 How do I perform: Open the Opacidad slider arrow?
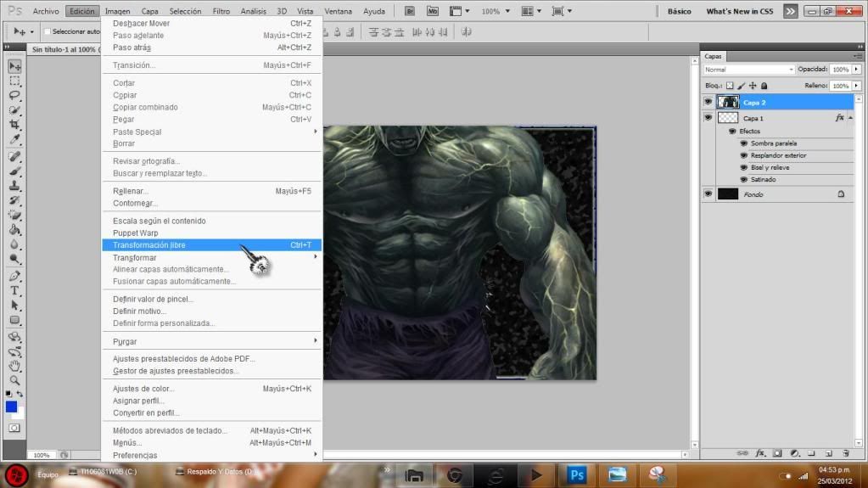856,70
